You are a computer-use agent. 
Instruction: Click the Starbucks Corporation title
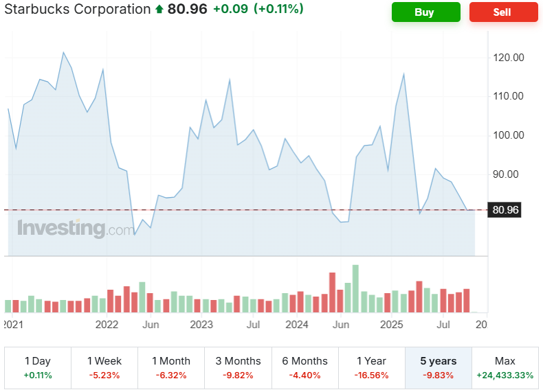click(x=76, y=10)
